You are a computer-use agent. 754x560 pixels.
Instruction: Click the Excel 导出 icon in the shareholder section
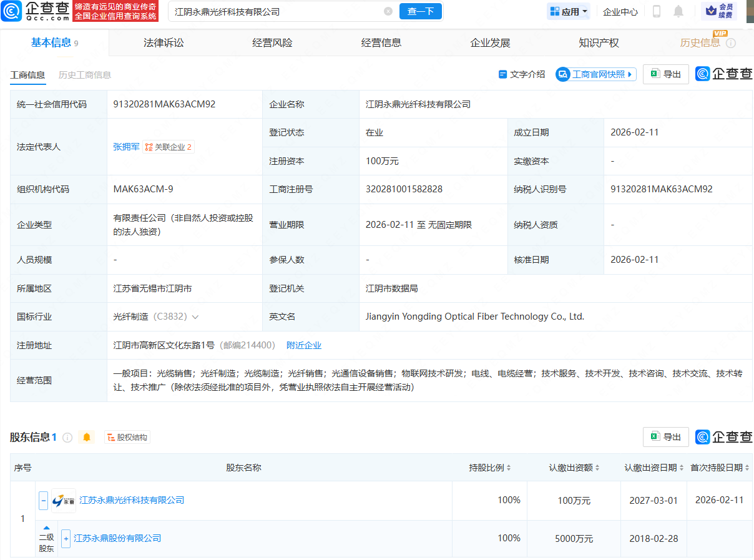pos(654,437)
